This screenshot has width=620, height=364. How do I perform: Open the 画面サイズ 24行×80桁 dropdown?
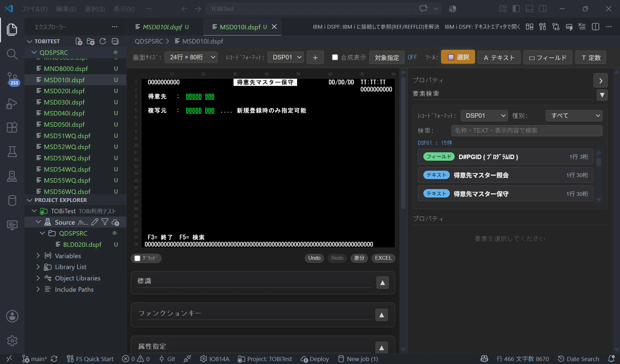point(191,57)
